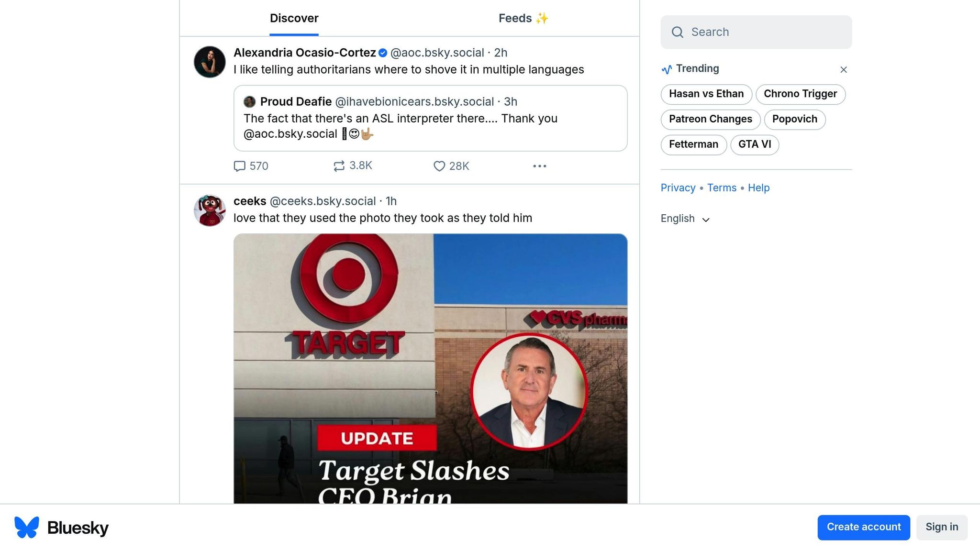This screenshot has width=980, height=551.
Task: Open the Target CEO image in ceeks' post
Action: tap(430, 368)
